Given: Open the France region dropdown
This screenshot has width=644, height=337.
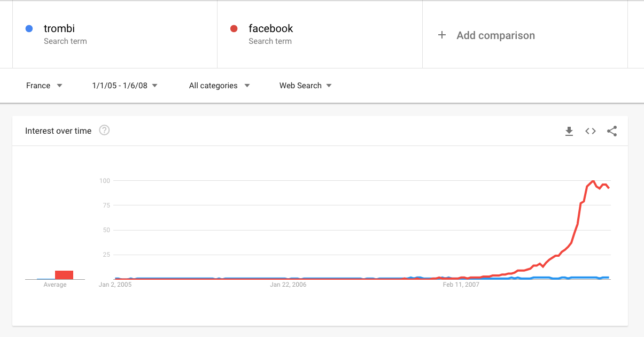Looking at the screenshot, I should pos(44,86).
